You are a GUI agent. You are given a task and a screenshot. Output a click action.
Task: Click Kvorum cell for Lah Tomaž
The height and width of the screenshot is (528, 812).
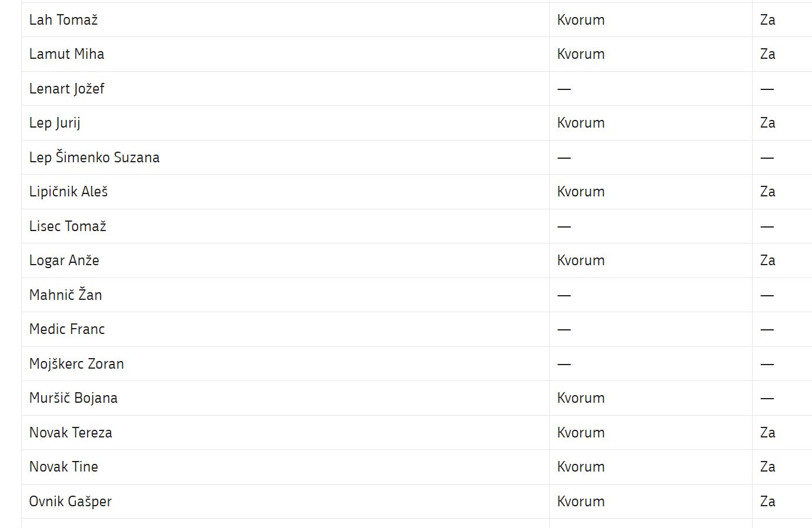coord(581,20)
